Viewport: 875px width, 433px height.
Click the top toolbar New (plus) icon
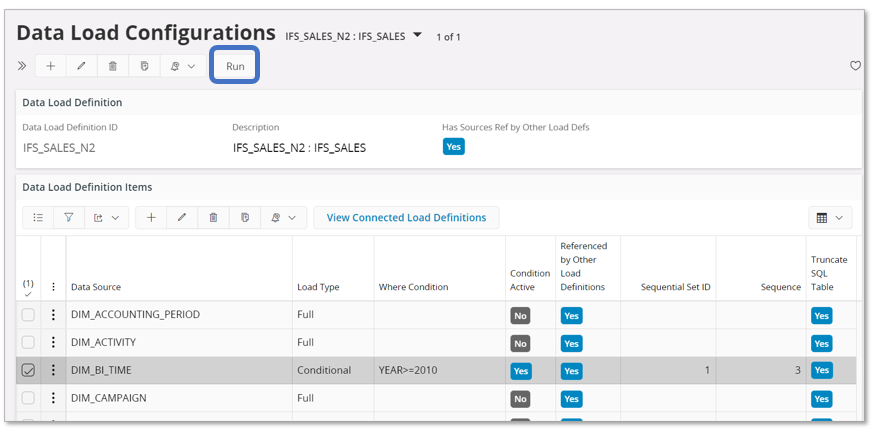click(51, 66)
